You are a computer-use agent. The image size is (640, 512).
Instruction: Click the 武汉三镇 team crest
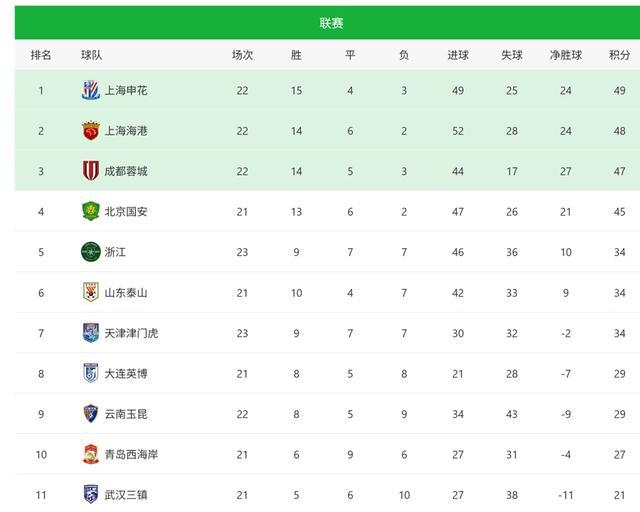click(91, 494)
